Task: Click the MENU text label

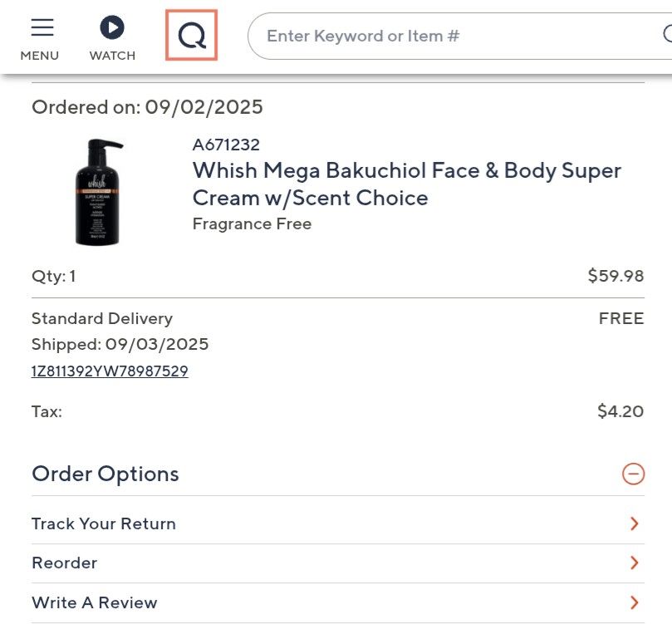Action: pos(40,56)
